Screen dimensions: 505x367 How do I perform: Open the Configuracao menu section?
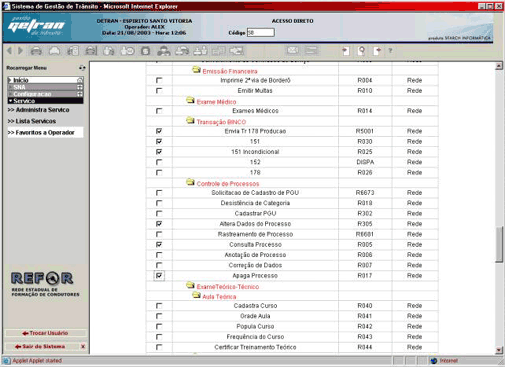click(x=45, y=94)
